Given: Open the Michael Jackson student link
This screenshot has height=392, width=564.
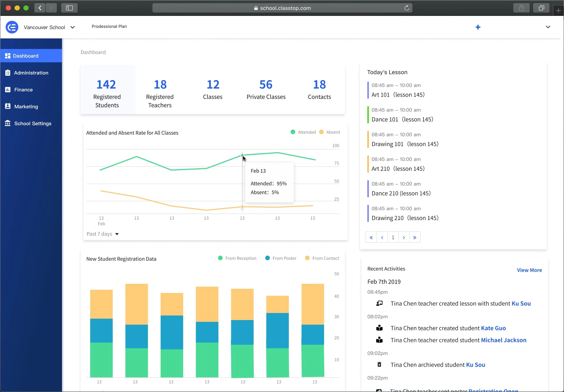Looking at the screenshot, I should (503, 340).
